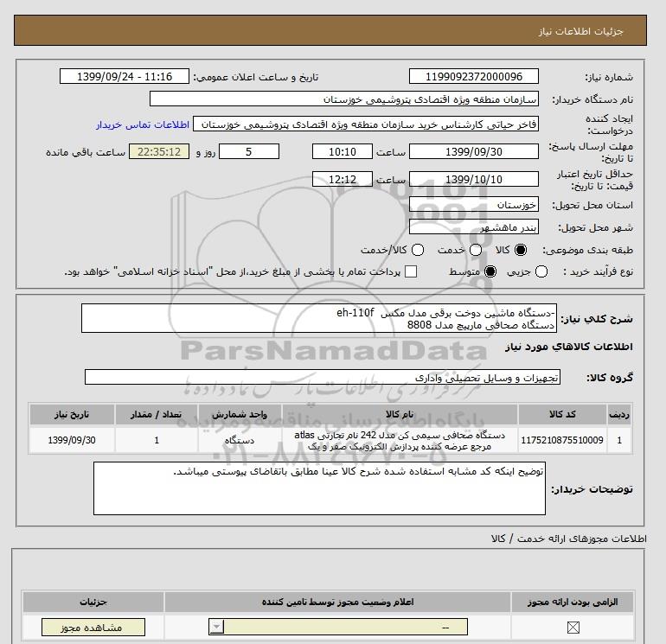
Task: Click the request creator name field
Action: click(x=366, y=124)
